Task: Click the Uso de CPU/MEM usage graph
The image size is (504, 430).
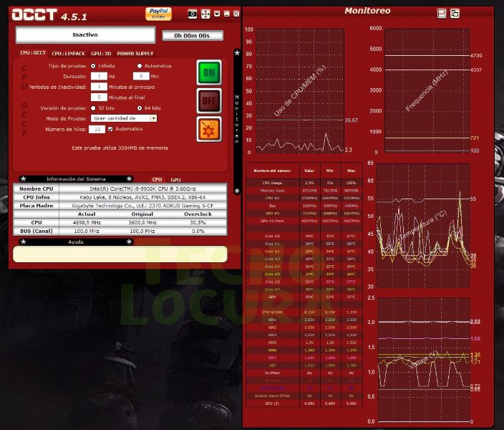Action: pos(299,90)
